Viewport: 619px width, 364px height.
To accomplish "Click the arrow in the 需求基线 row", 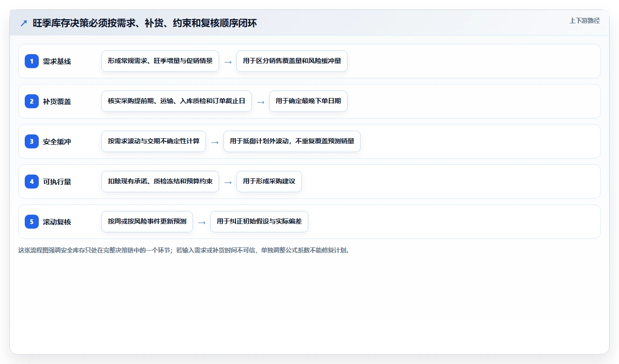I will click(x=228, y=62).
